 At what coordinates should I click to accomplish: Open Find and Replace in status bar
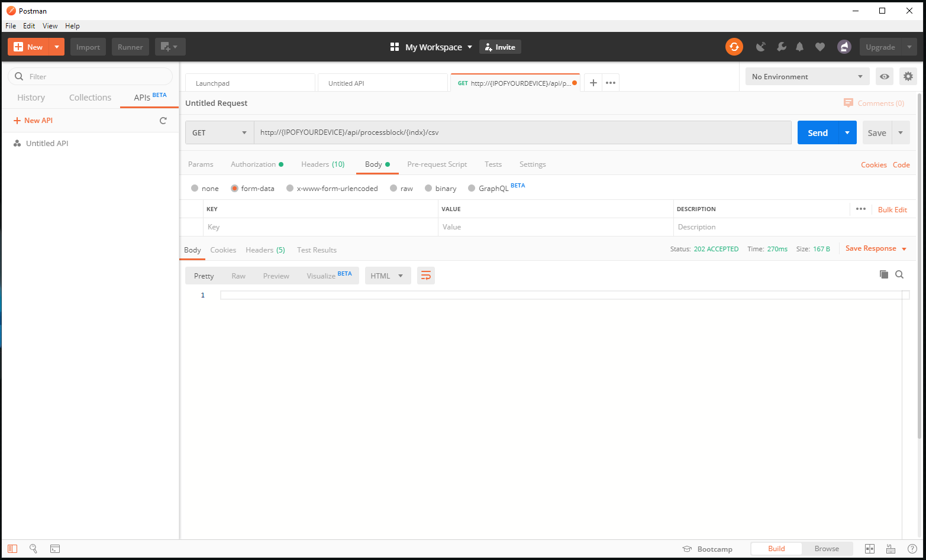[x=34, y=549]
